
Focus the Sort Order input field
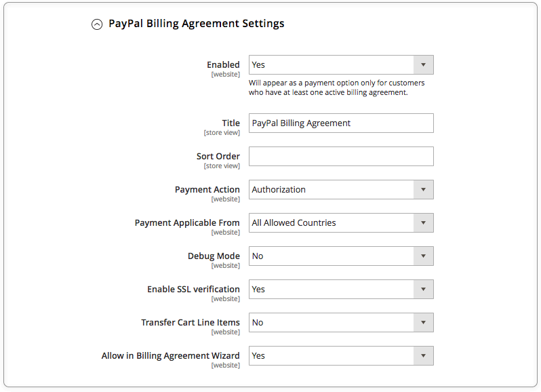[x=341, y=157]
